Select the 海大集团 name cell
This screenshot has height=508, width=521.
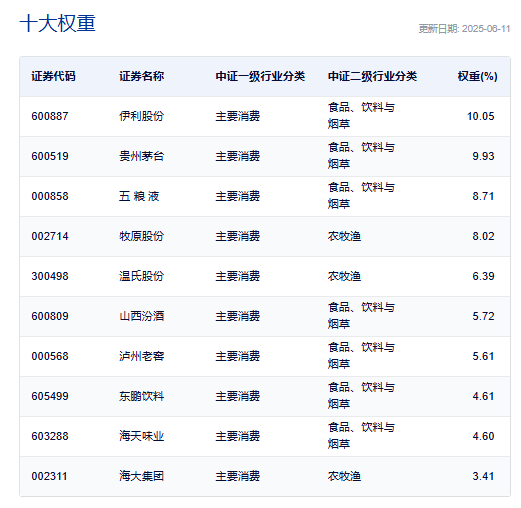point(142,476)
